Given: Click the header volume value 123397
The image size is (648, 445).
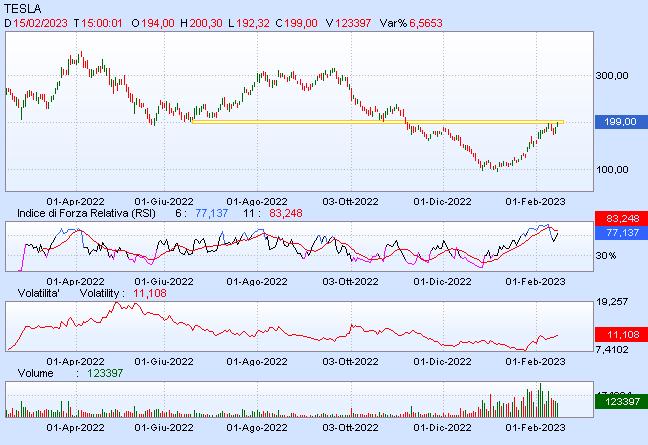Looking at the screenshot, I should coord(353,23).
